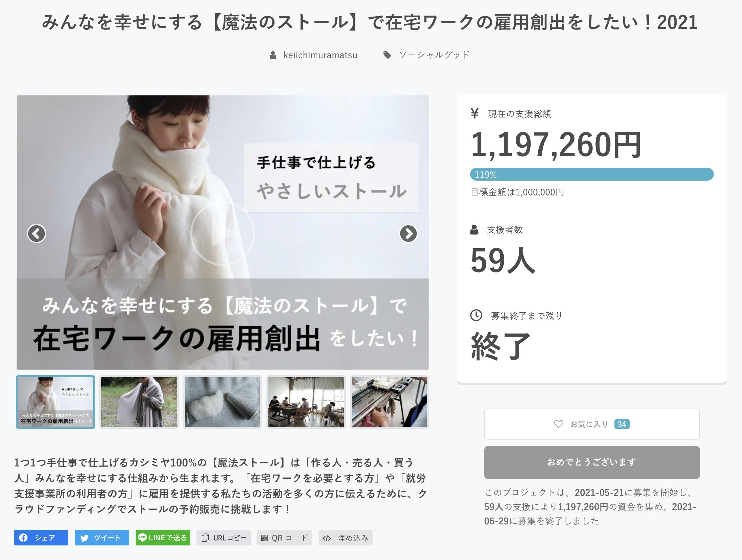Open the QR コード button

pos(285,538)
